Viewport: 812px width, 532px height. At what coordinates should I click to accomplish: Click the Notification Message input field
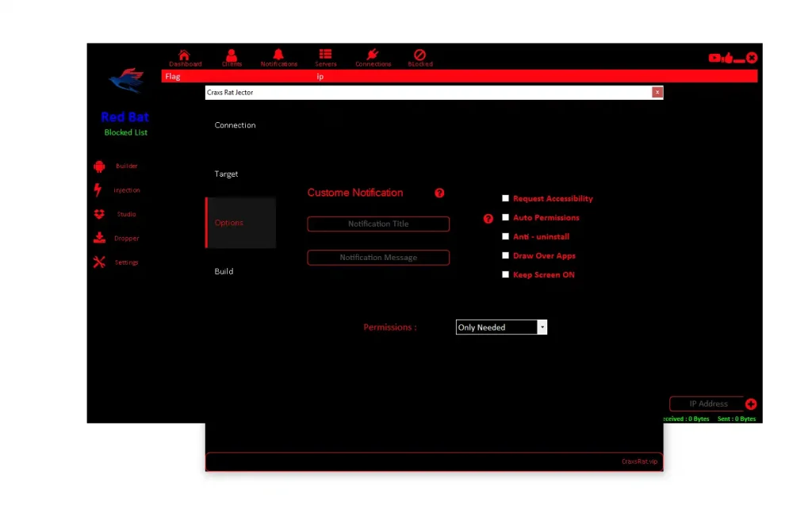378,258
